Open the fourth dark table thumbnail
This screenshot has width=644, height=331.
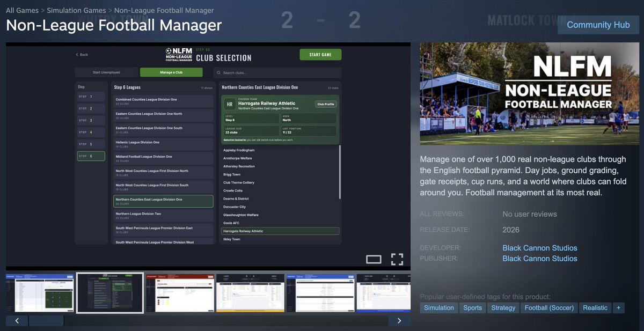[x=250, y=293]
